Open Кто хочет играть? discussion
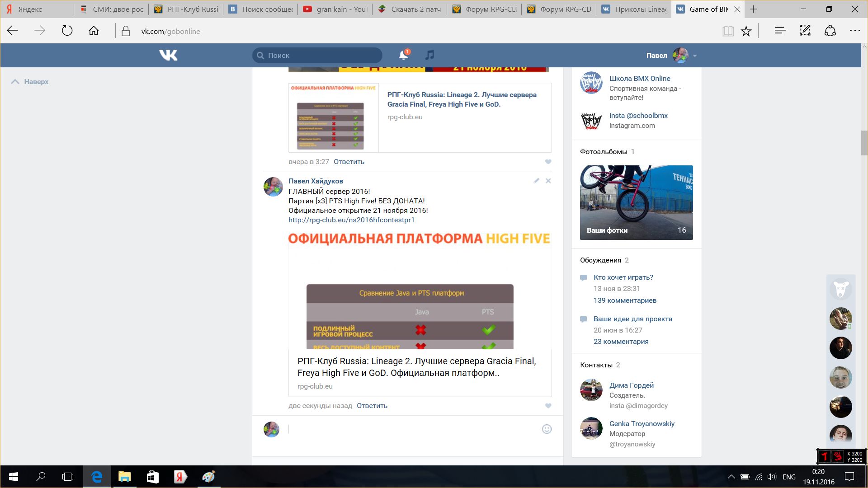This screenshot has width=868, height=488. (623, 277)
